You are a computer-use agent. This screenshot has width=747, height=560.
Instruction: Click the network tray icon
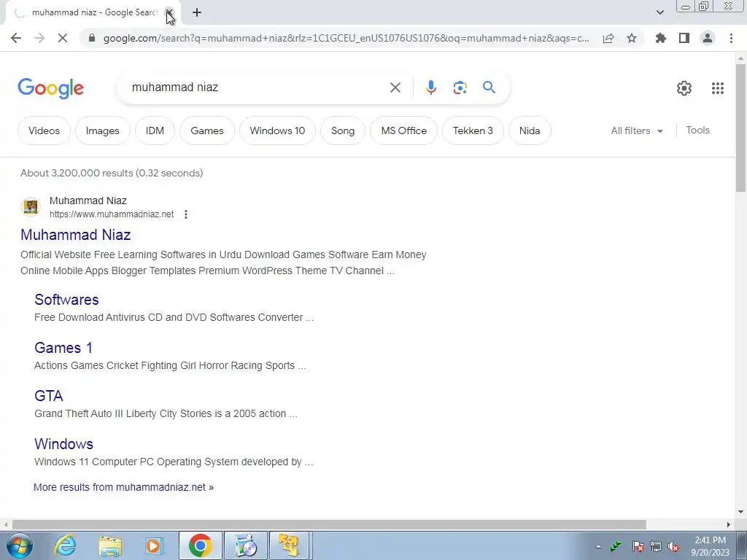pyautogui.click(x=656, y=547)
